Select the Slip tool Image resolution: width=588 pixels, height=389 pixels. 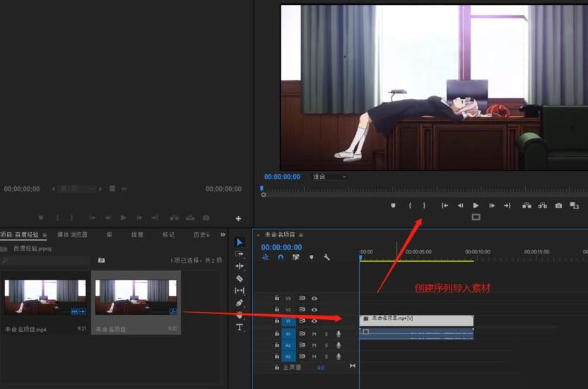pos(240,290)
